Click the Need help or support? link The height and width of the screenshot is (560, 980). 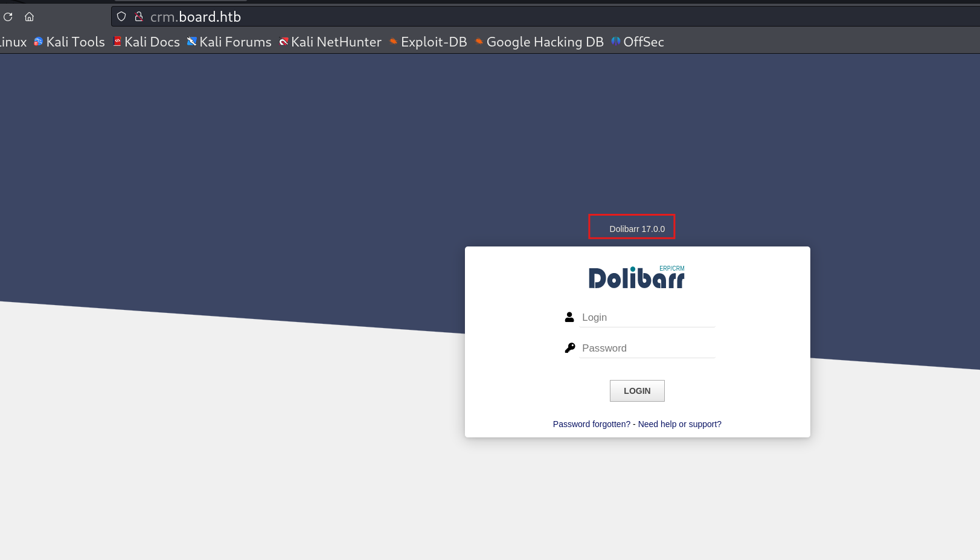click(680, 424)
